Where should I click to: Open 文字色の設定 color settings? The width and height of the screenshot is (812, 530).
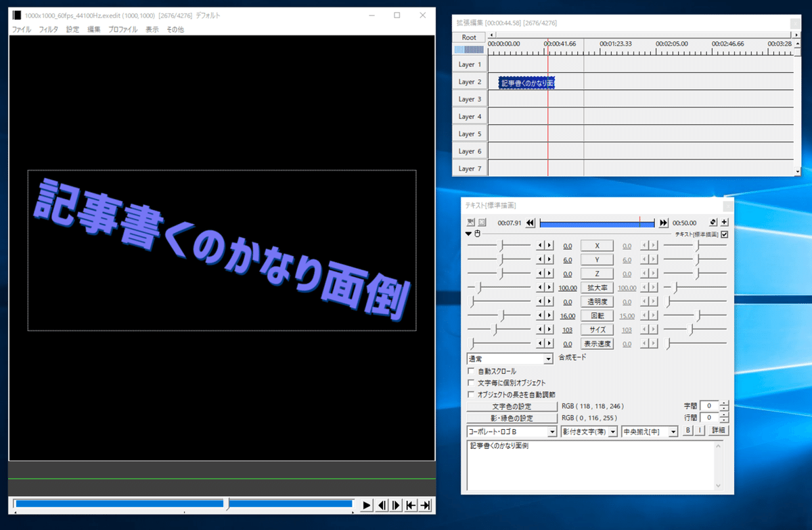point(512,406)
